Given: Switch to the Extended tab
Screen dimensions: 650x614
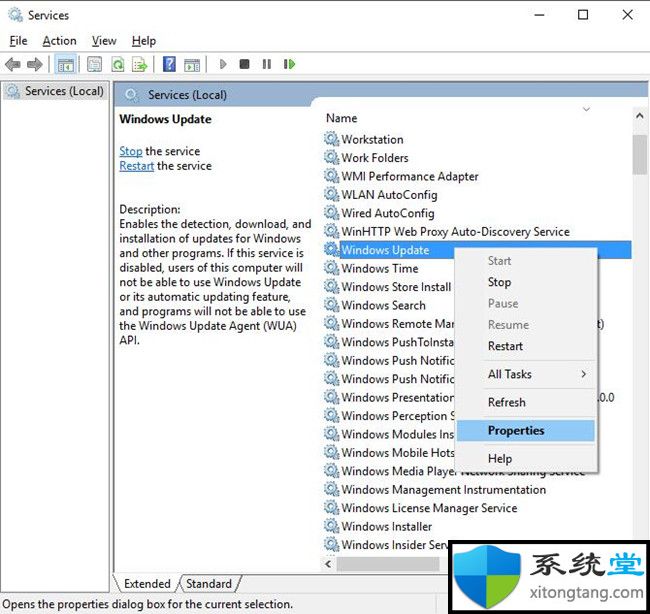Looking at the screenshot, I should [x=147, y=583].
